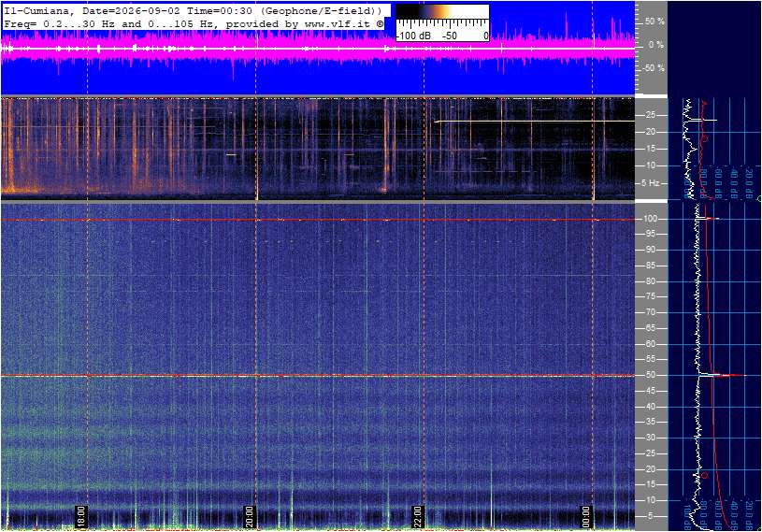Click "-40.0 dB" label in upper spectrum plot
Screen dimensions: 762x532
click(734, 184)
